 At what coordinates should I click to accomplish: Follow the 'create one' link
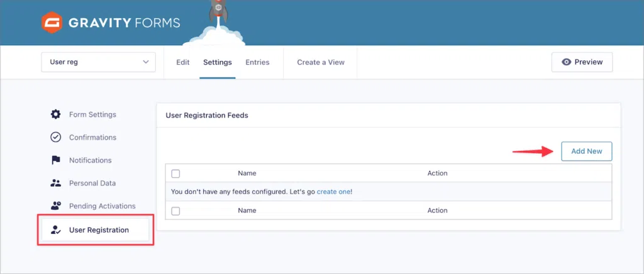coord(333,192)
